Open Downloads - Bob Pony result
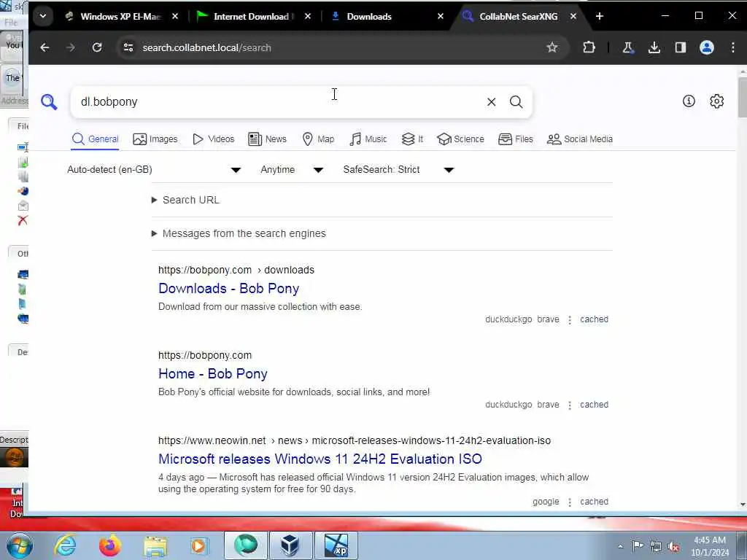 (x=228, y=289)
